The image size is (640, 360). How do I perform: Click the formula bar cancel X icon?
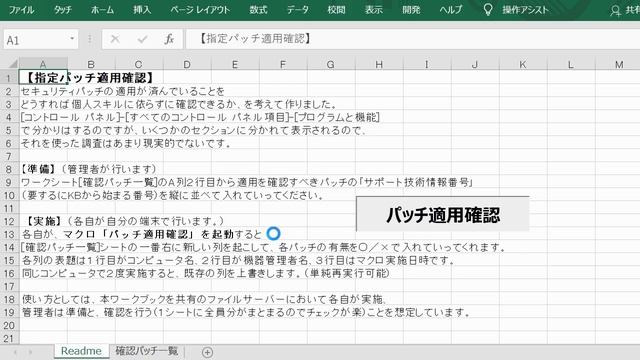tap(115, 39)
